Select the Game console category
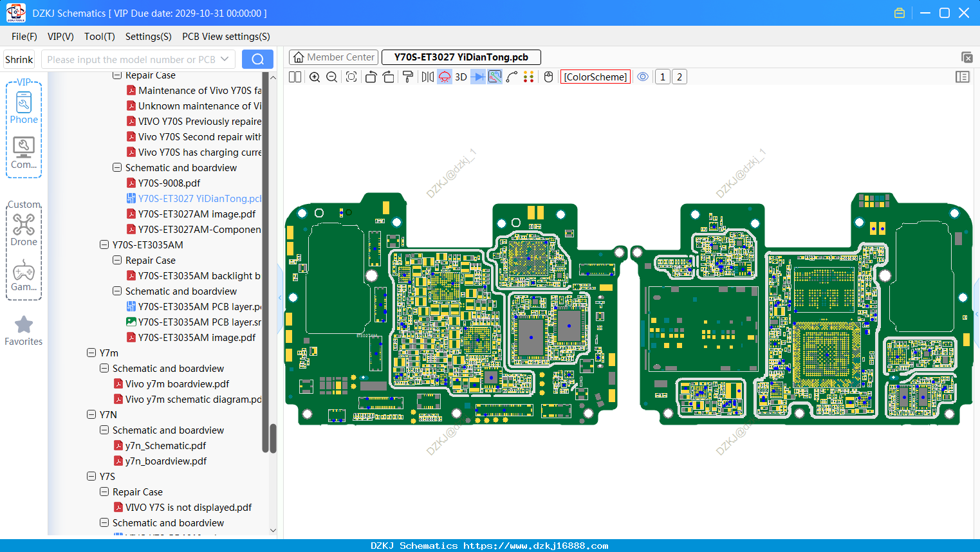Viewport: 980px width, 552px height. coord(24,275)
